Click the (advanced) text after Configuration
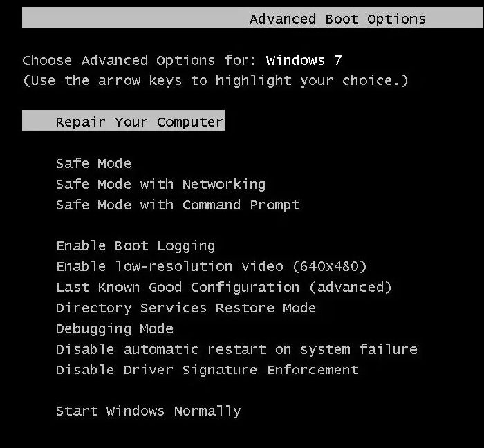The image size is (484, 448). tap(351, 288)
